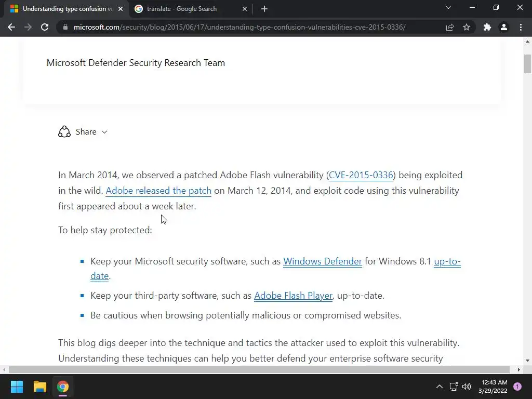
Task: Click the scroll up arrow
Action: [x=527, y=42]
